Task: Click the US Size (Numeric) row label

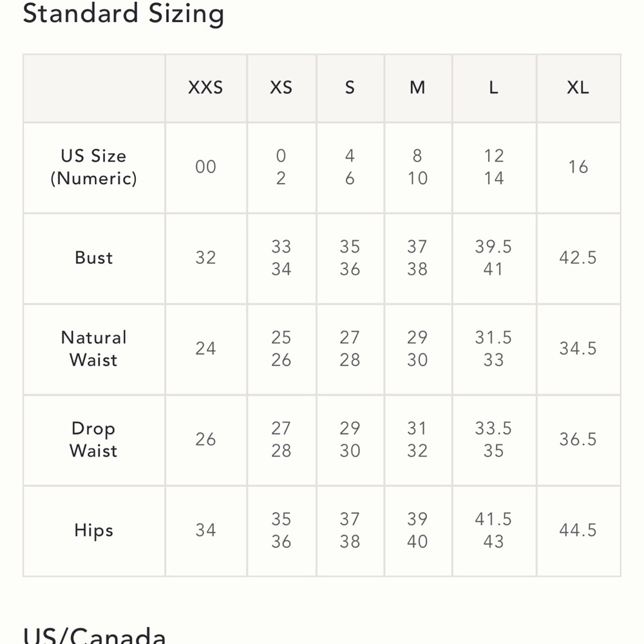Action: pyautogui.click(x=93, y=167)
